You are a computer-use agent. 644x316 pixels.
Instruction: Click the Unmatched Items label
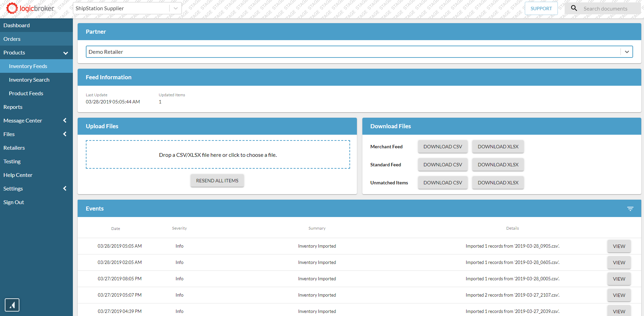click(389, 183)
